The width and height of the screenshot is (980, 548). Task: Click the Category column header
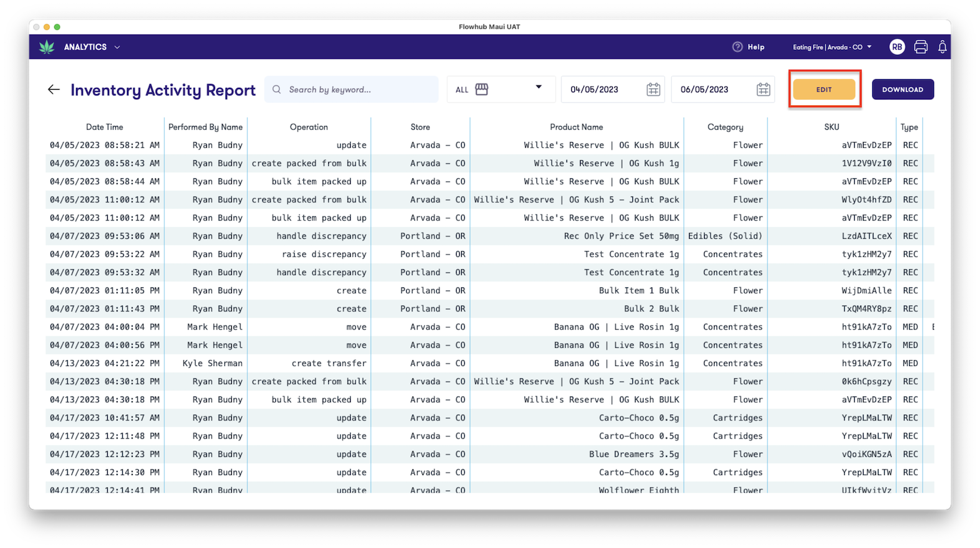click(x=726, y=127)
